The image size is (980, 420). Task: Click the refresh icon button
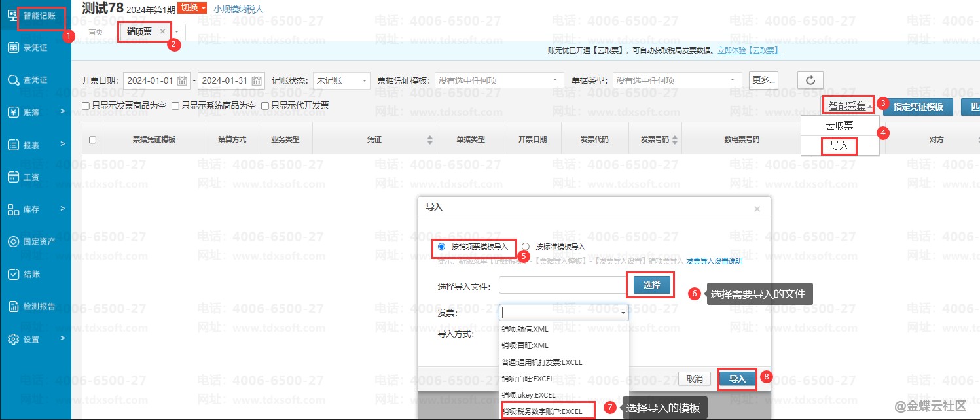click(810, 80)
